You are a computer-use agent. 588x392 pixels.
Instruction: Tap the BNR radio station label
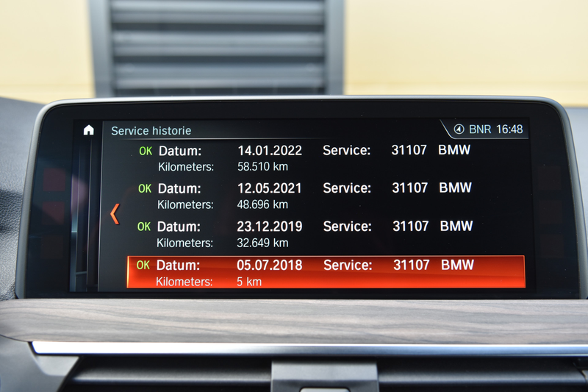480,129
